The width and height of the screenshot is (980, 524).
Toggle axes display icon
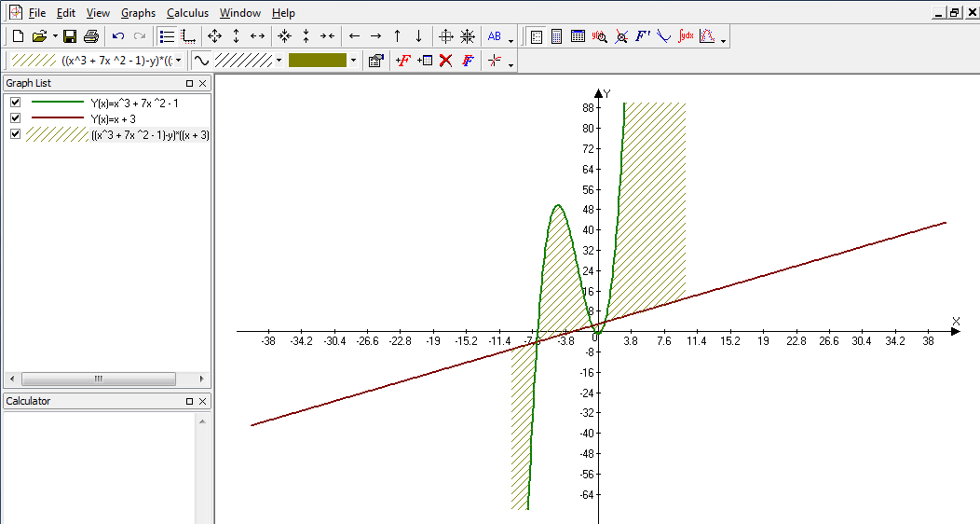point(188,36)
